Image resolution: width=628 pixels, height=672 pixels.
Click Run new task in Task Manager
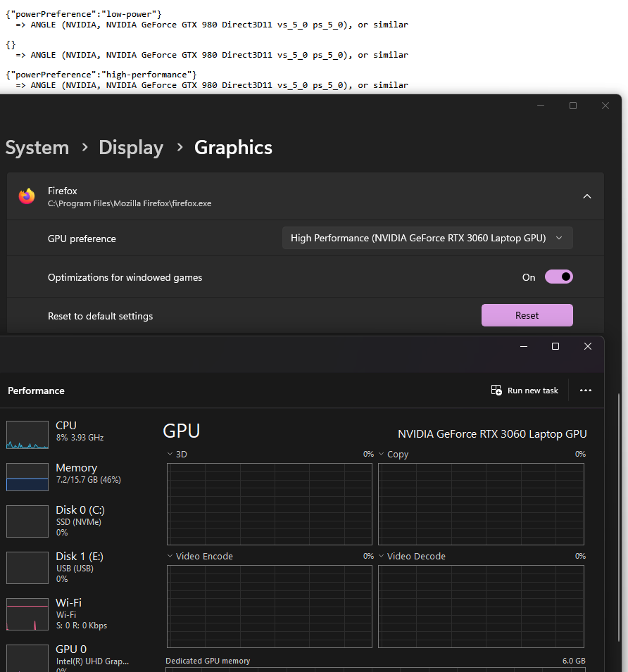pos(525,391)
